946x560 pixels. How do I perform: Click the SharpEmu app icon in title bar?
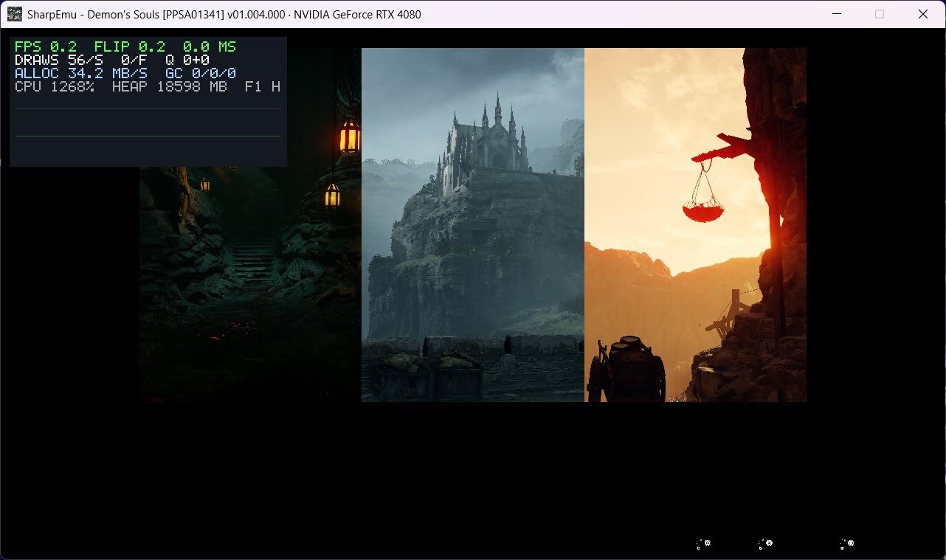point(15,14)
